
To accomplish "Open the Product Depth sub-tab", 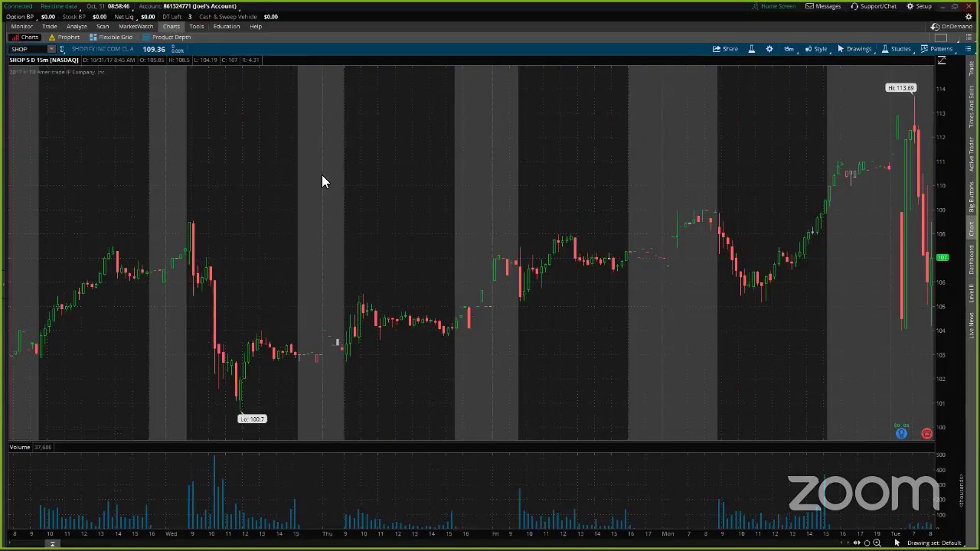I will point(166,37).
